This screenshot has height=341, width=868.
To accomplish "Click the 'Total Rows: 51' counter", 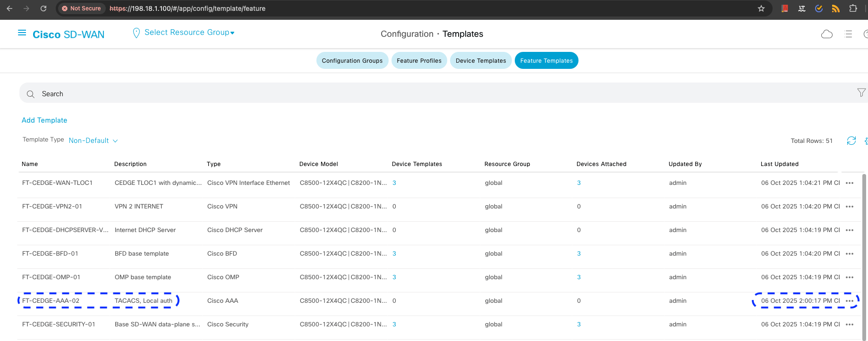I will click(x=811, y=141).
